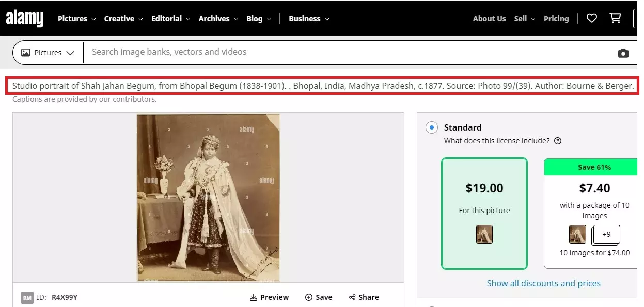Save this image to a lightbox
The height and width of the screenshot is (307, 644).
[319, 297]
